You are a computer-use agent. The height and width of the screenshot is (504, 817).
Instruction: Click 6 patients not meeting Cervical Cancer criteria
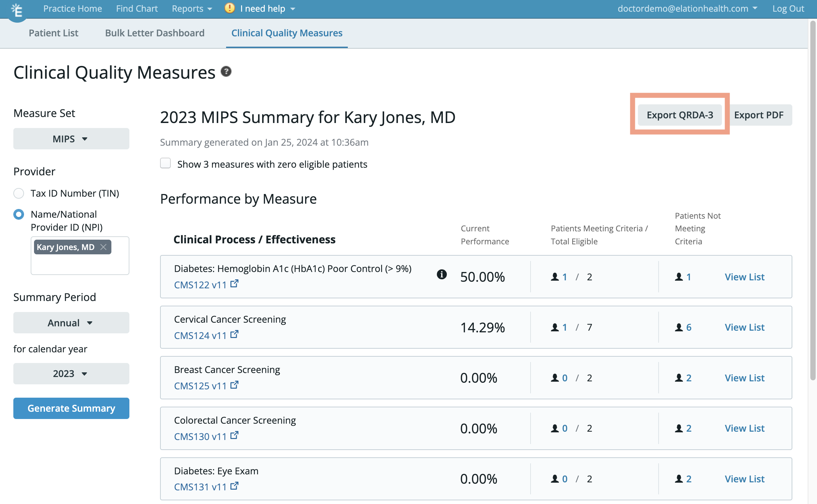[x=688, y=327]
